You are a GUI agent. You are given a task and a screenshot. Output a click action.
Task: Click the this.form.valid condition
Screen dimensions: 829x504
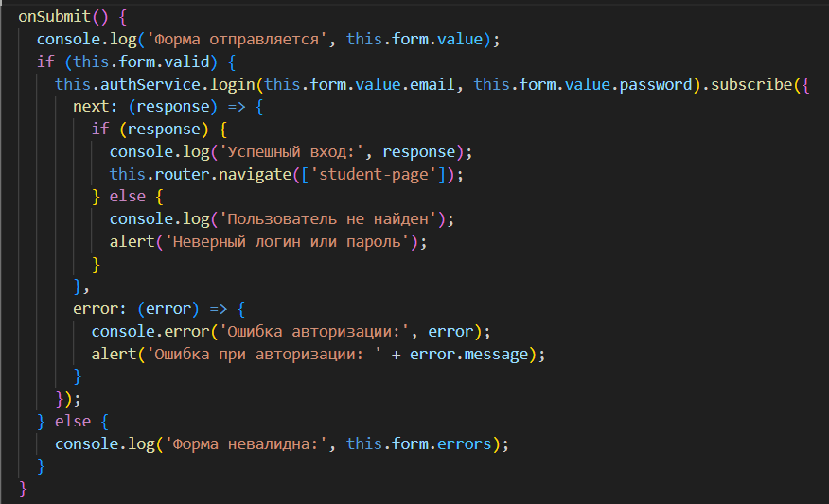tap(142, 61)
